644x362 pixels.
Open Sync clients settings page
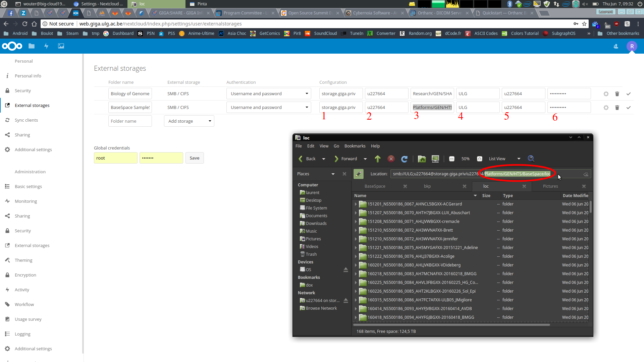pyautogui.click(x=26, y=120)
